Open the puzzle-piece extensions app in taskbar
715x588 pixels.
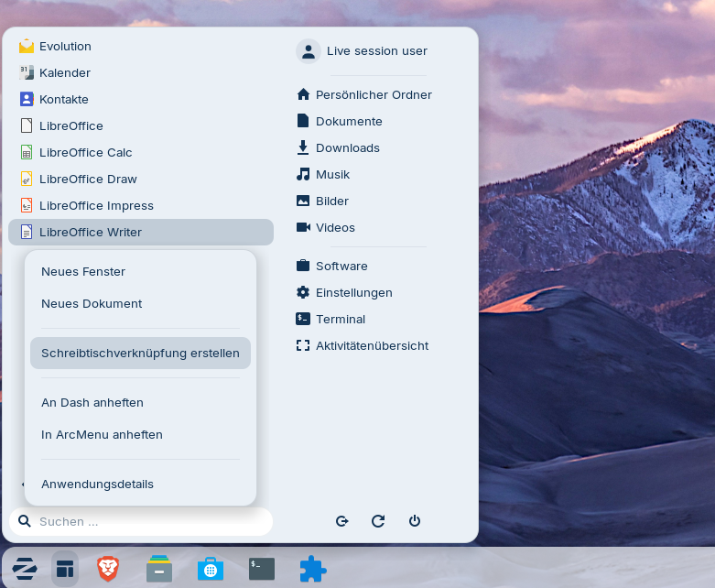pos(313,569)
